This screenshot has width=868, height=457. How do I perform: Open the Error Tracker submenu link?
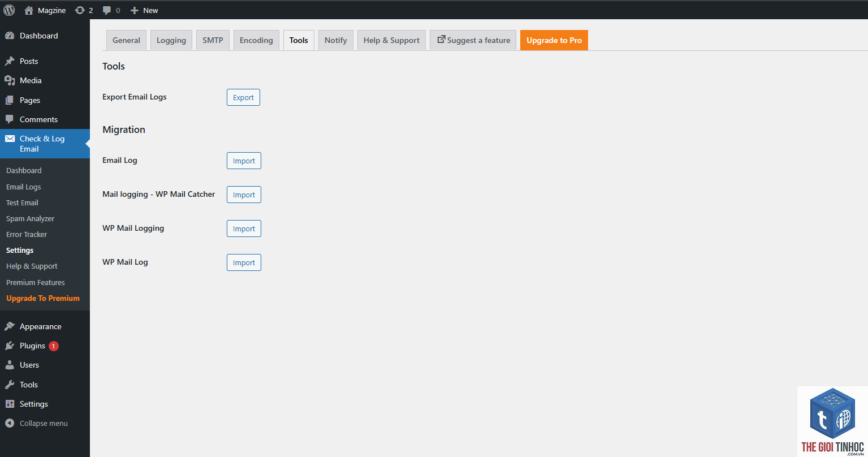click(x=27, y=234)
